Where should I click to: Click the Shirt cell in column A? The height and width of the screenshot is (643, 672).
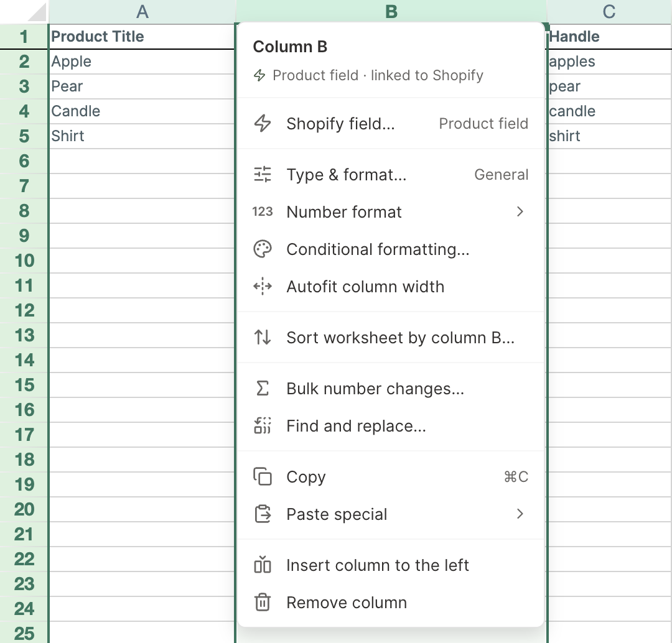click(x=142, y=136)
